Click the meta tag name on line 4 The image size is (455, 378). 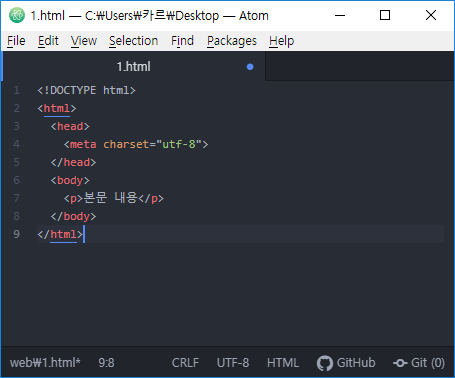click(83, 144)
